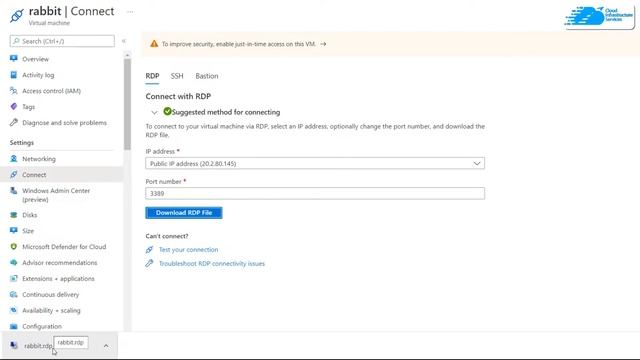
Task: Click the orange warning triangle icon
Action: pos(154,44)
